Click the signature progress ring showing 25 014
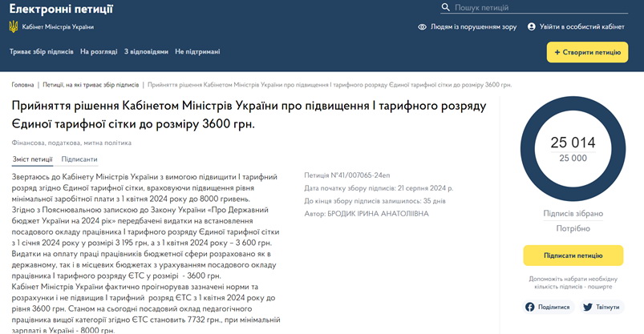The image size is (644, 334). tap(573, 150)
